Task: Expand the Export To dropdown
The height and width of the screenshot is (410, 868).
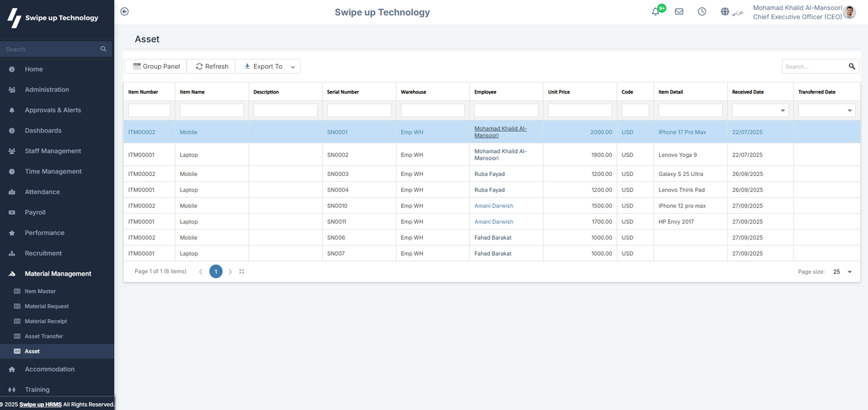Action: tap(293, 67)
